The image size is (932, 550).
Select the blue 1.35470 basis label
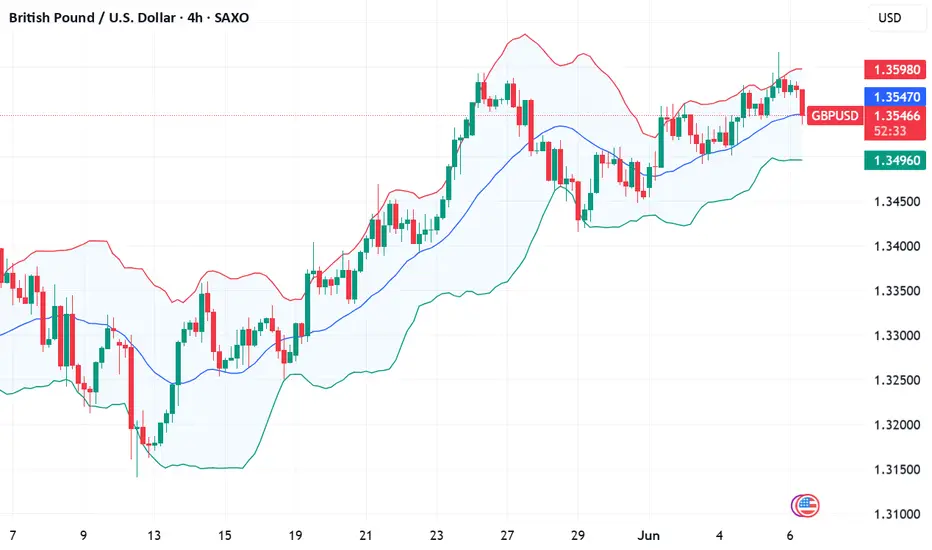click(x=895, y=96)
